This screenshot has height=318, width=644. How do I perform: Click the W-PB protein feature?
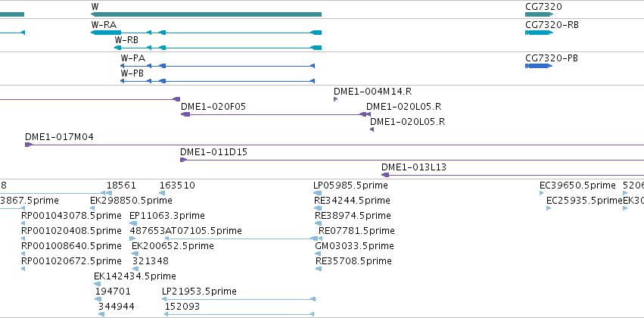[x=218, y=81]
